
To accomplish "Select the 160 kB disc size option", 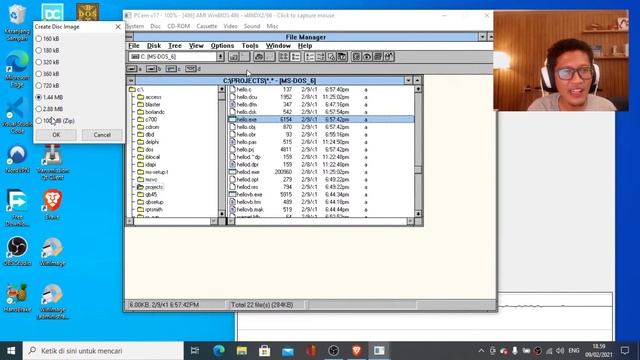I will 47,39.
